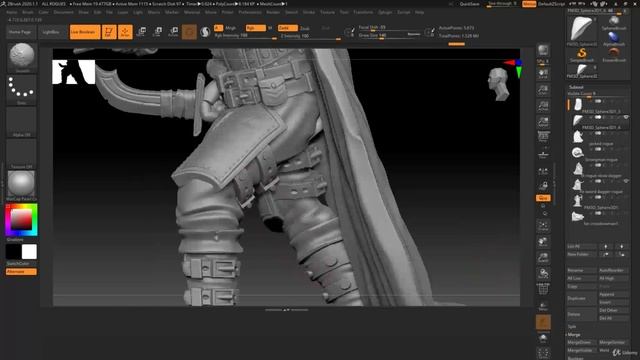This screenshot has height=360, width=640.
Task: Open the Preferences menu
Action: (250, 12)
